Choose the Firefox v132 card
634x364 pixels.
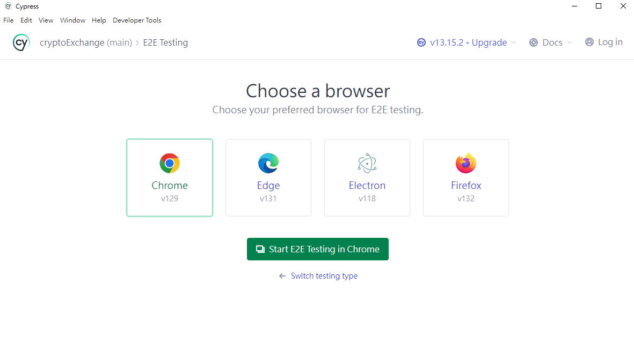[466, 178]
